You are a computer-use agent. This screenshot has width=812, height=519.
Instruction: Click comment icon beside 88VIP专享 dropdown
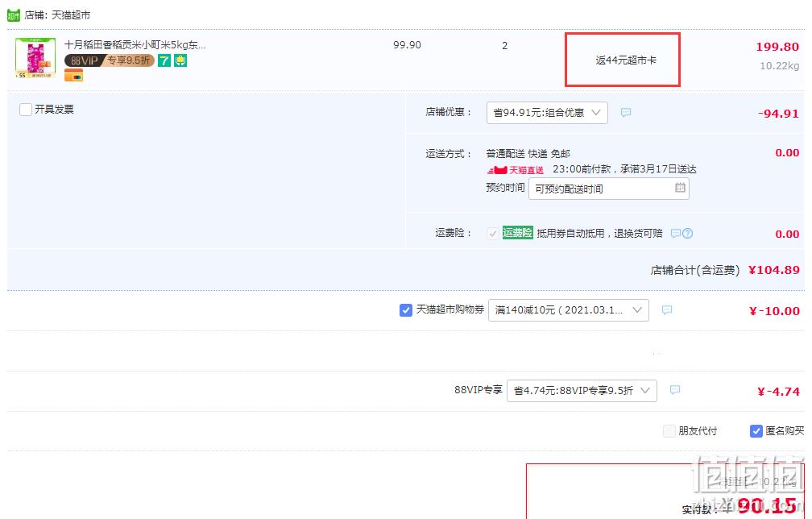tap(675, 390)
